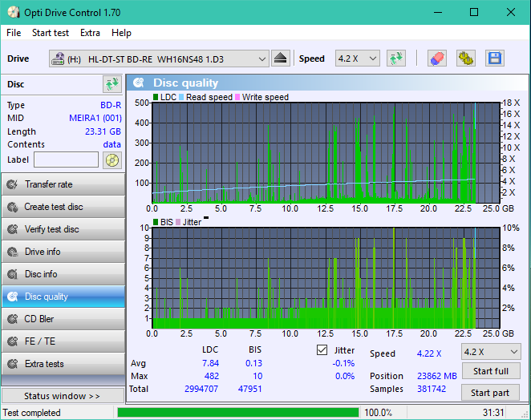Click the Start part button
531x420 pixels.
point(490,393)
